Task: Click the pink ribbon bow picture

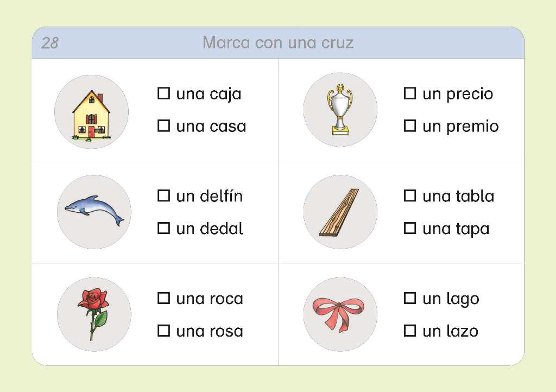Action: pos(338,313)
